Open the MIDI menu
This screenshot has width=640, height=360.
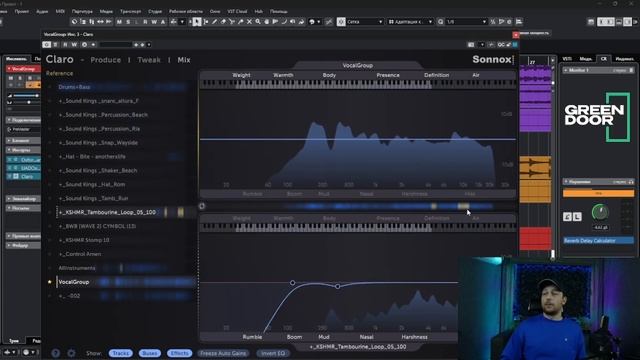[60, 11]
